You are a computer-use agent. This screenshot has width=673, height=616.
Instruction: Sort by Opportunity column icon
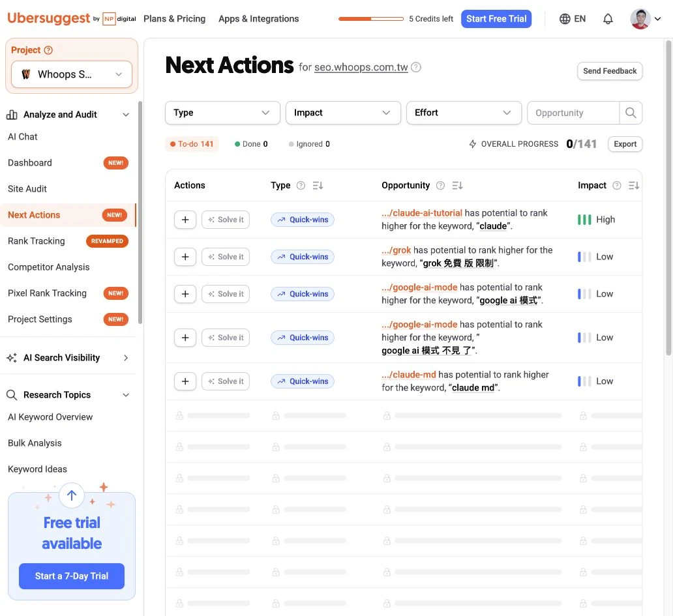click(457, 185)
